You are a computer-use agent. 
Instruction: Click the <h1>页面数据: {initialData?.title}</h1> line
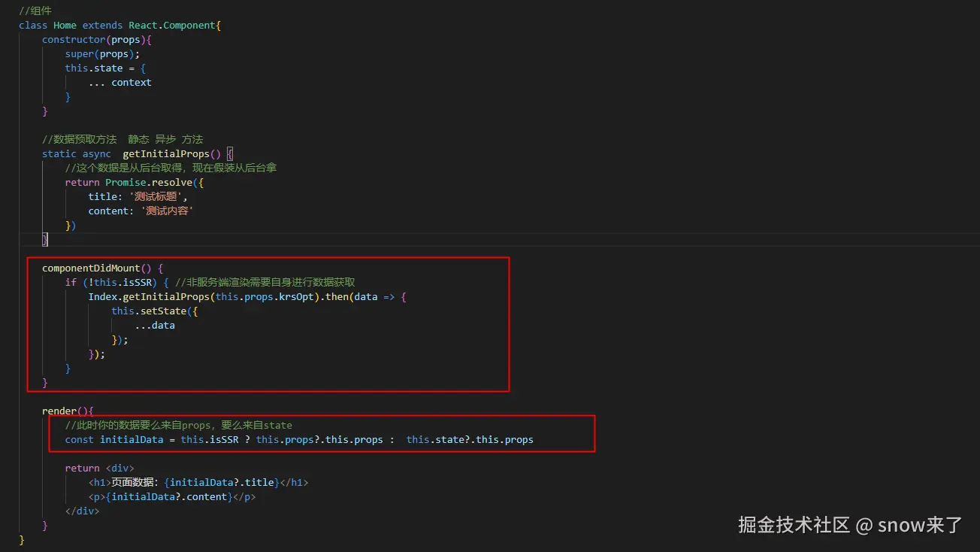coord(198,482)
